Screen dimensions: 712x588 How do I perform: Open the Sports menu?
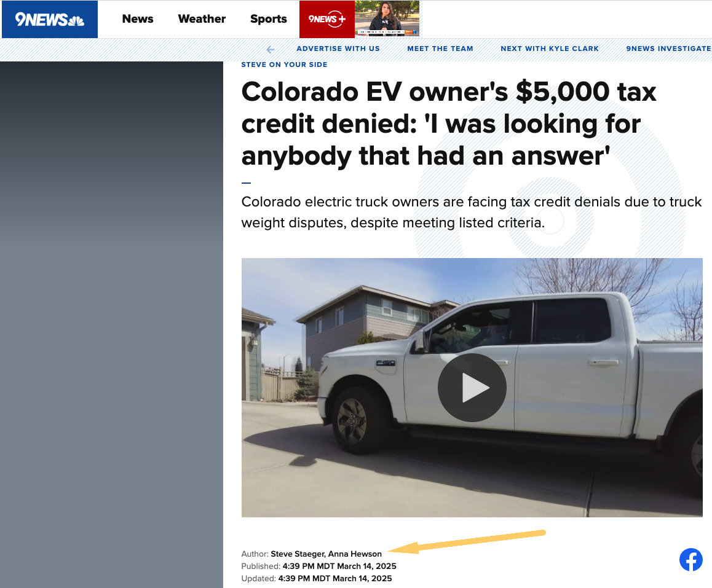pos(268,19)
